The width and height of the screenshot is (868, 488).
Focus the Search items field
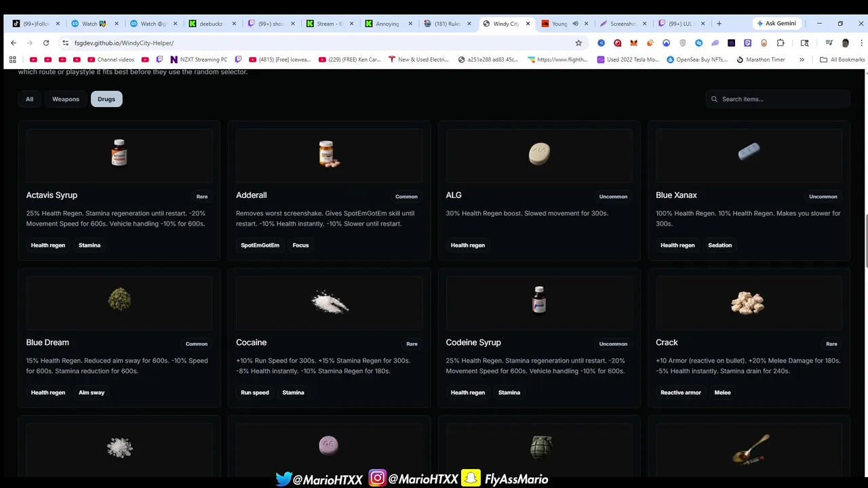(x=778, y=99)
